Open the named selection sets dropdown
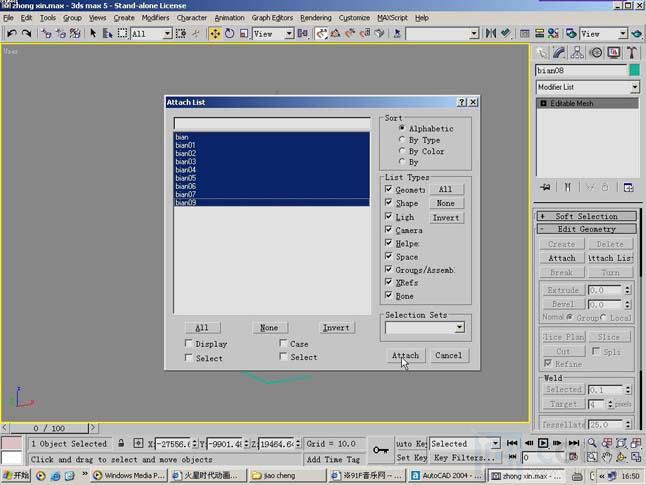The height and width of the screenshot is (485, 646). coord(474,33)
